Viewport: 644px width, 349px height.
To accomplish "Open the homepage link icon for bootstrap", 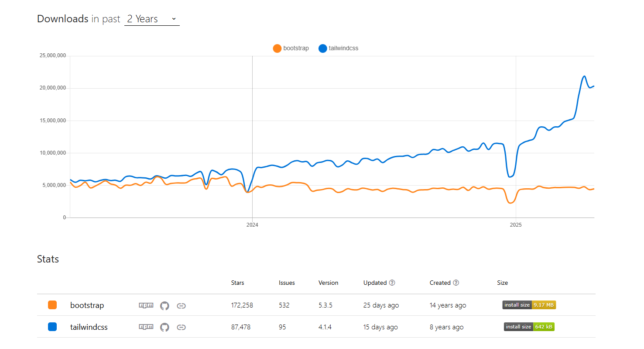I will click(x=182, y=306).
